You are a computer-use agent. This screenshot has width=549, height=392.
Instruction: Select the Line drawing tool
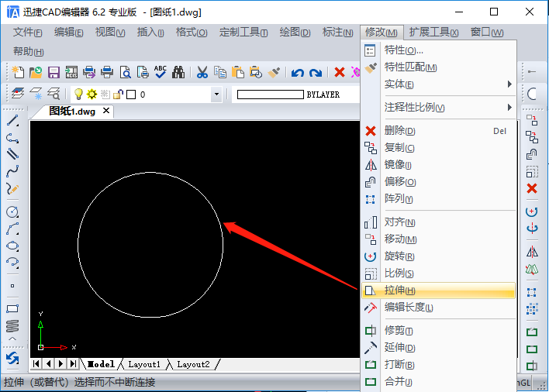point(12,121)
